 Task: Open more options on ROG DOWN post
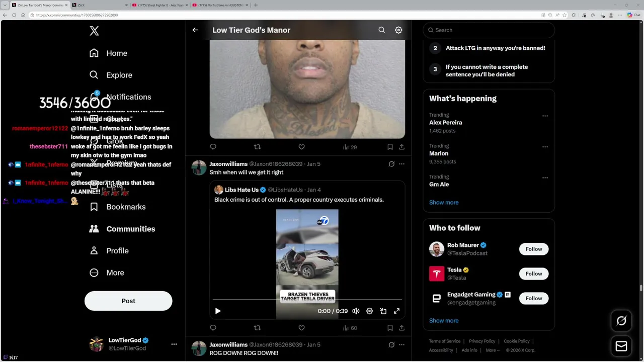401,345
